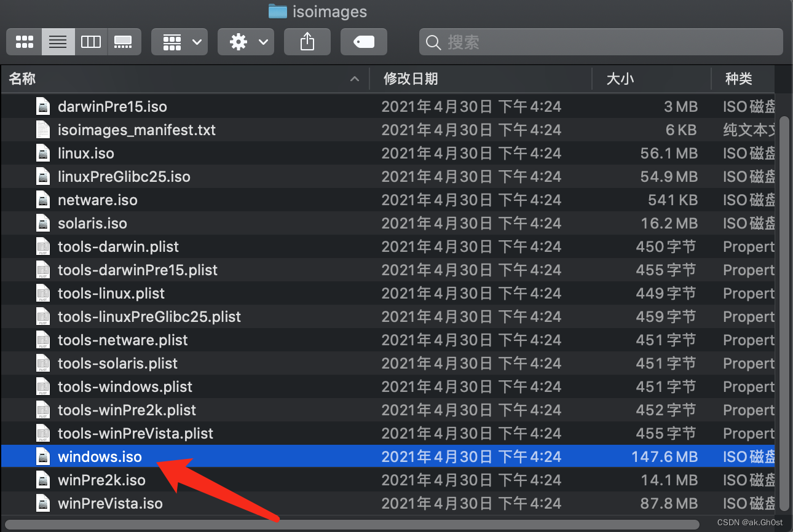This screenshot has height=532, width=793.
Task: Click the darwinPre15.iso file icon
Action: tap(42, 106)
